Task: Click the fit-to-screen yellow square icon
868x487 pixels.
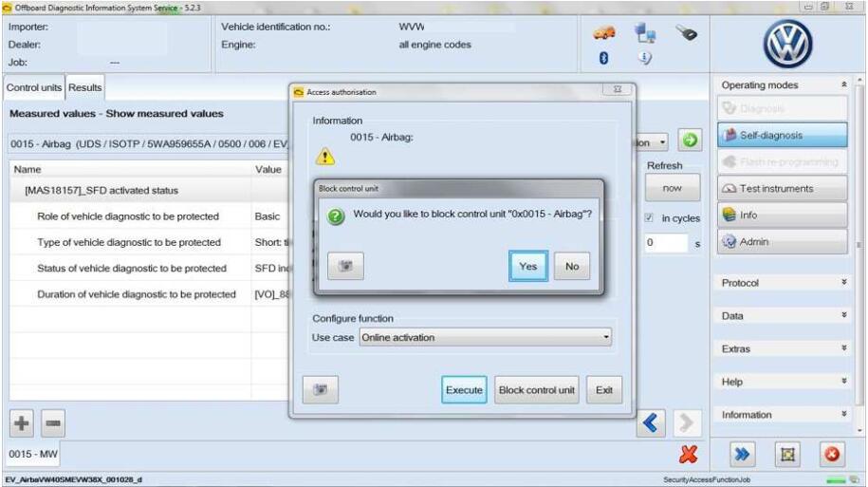Action: (x=787, y=455)
